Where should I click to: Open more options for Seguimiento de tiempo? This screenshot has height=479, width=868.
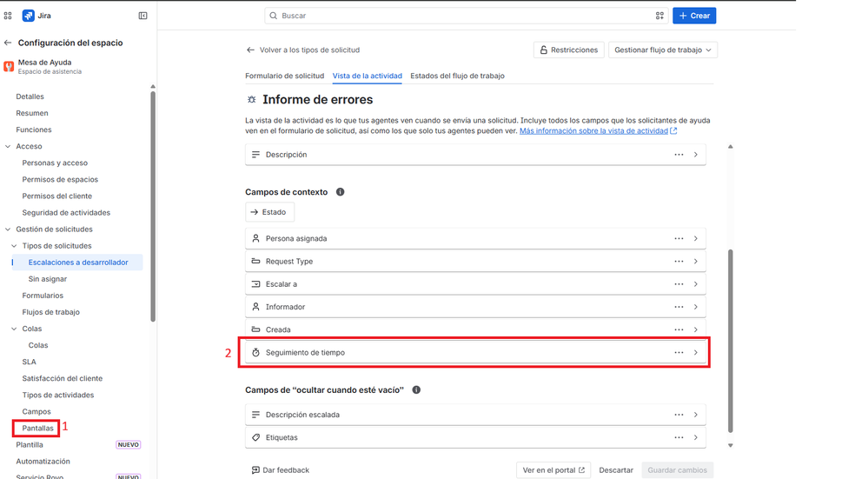pos(679,352)
